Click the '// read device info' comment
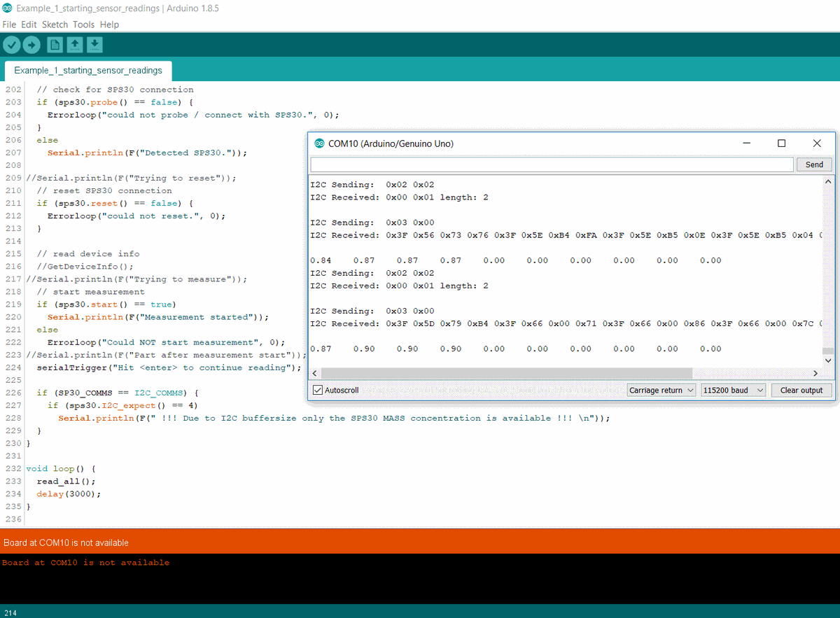 (87, 254)
